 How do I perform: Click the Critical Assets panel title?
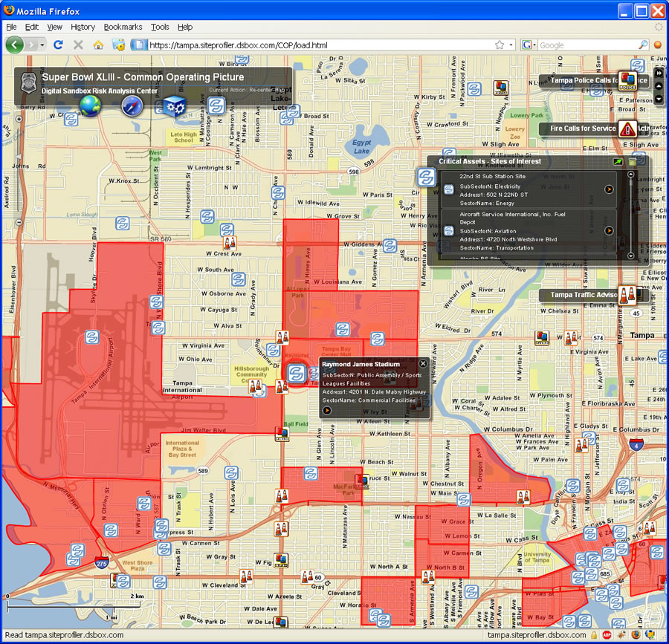(x=490, y=161)
